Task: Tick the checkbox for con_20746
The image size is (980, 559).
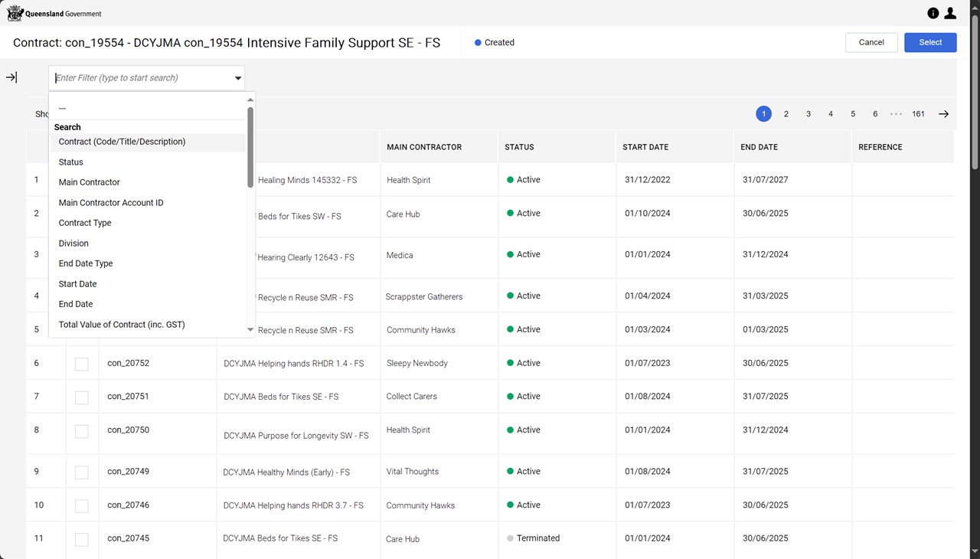Action: (x=81, y=506)
